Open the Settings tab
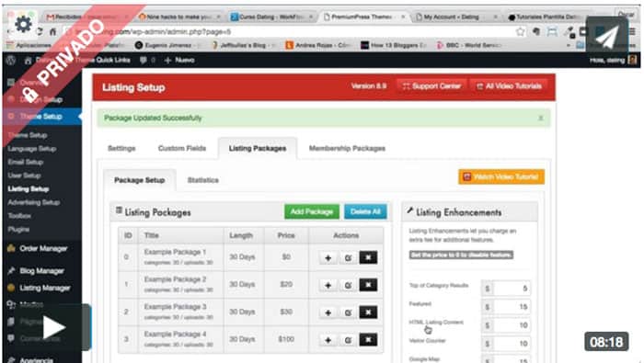 121,148
